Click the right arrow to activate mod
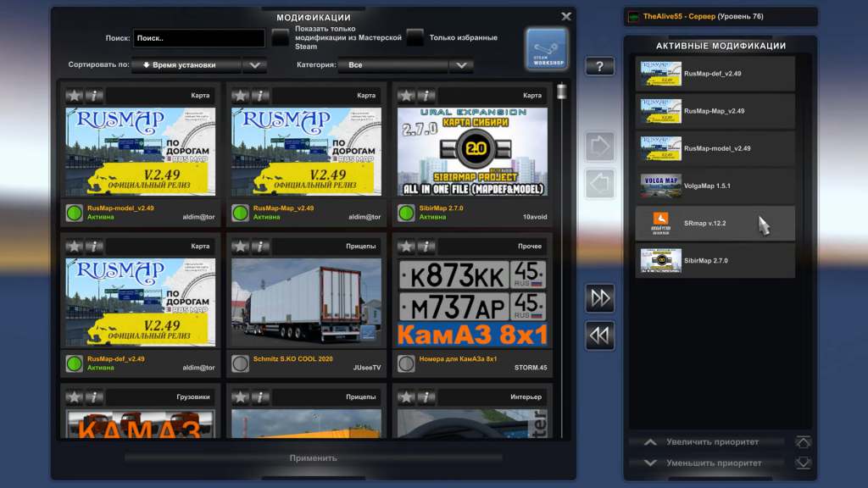Viewport: 868px width, 488px height. [x=599, y=146]
